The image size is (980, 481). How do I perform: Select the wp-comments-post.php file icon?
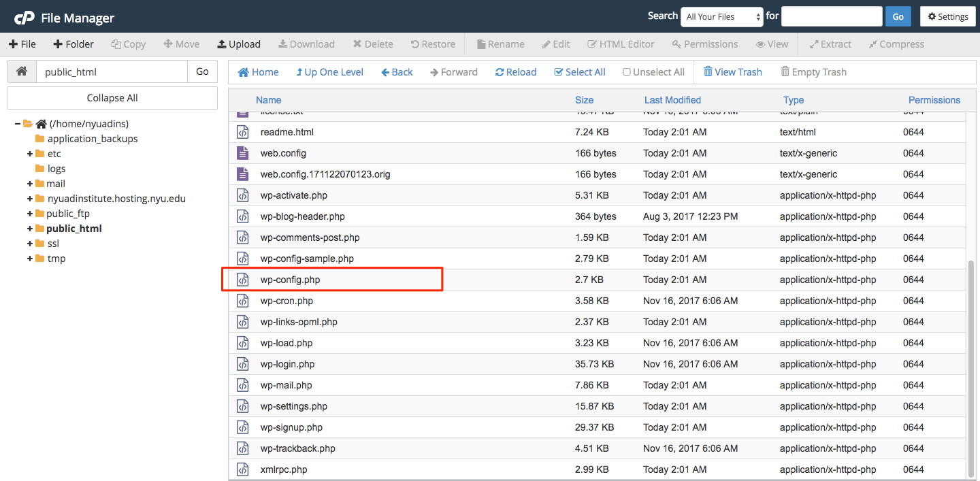pos(242,237)
